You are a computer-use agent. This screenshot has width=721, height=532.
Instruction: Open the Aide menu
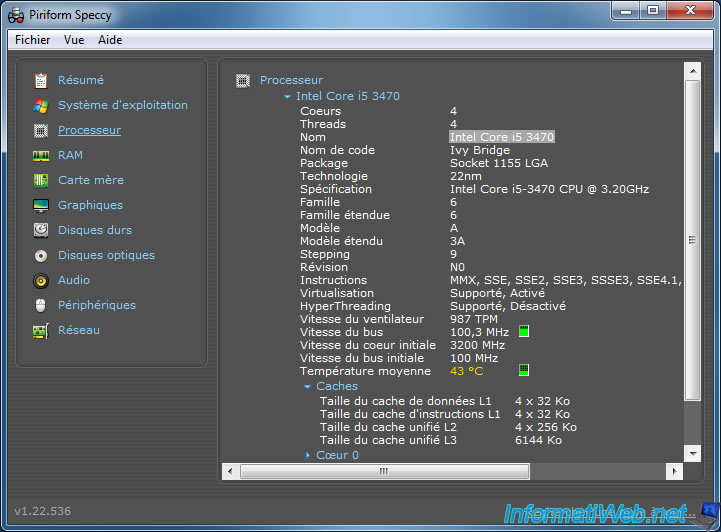(110, 40)
